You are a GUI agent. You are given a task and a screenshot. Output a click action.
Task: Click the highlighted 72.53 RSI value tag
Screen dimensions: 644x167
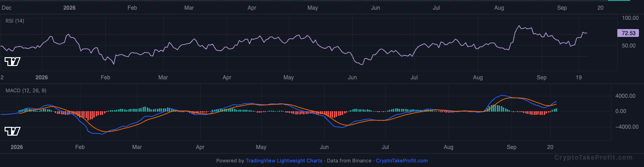coord(628,33)
